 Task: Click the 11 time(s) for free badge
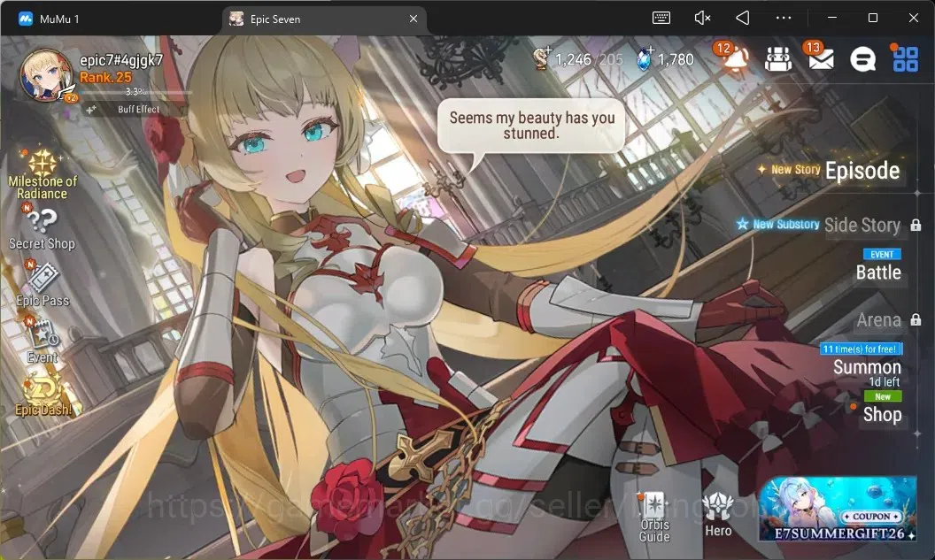tap(861, 349)
